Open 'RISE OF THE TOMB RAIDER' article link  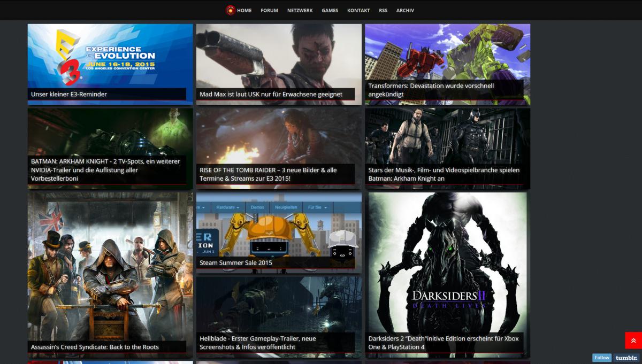(268, 174)
